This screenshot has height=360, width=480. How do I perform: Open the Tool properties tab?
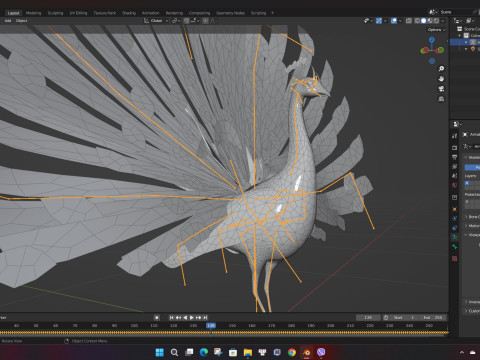pos(454,136)
